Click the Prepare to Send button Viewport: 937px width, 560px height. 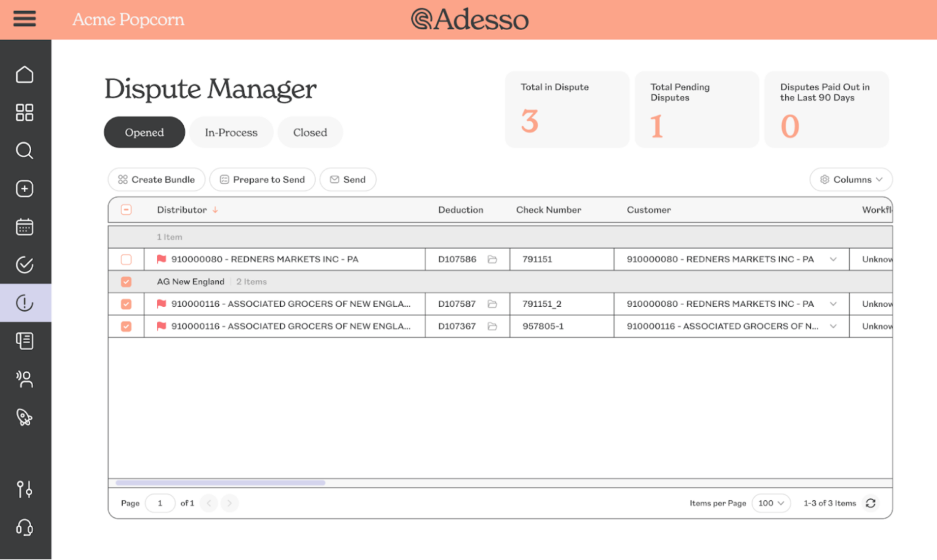(262, 179)
